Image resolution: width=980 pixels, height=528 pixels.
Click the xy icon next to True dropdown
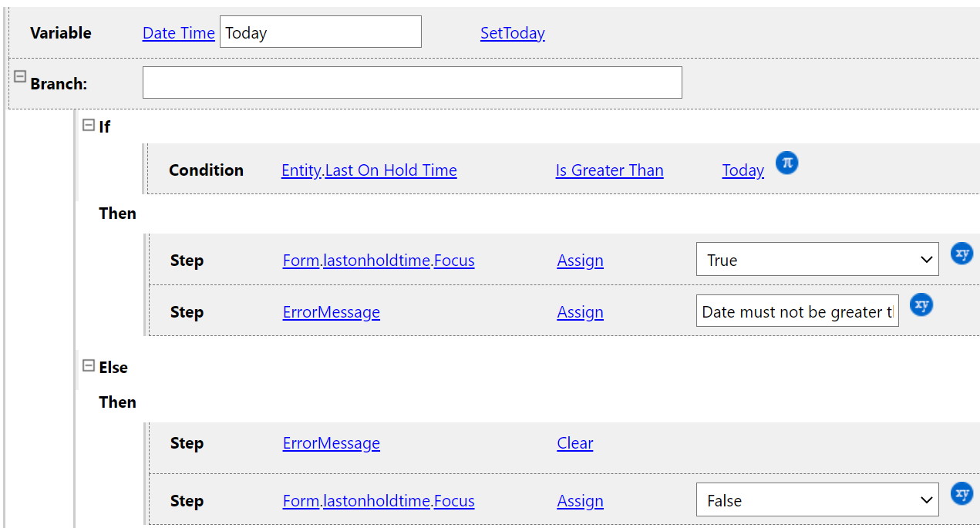click(961, 254)
